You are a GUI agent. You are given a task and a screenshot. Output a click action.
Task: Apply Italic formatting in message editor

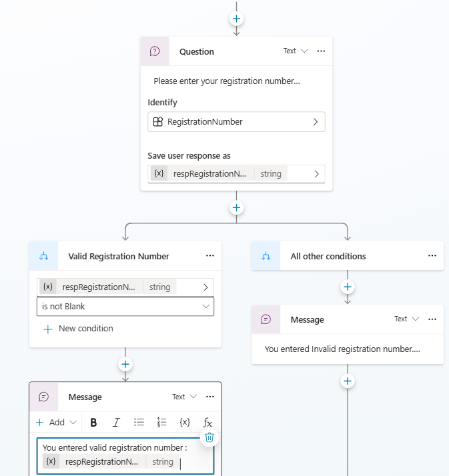pos(116,422)
